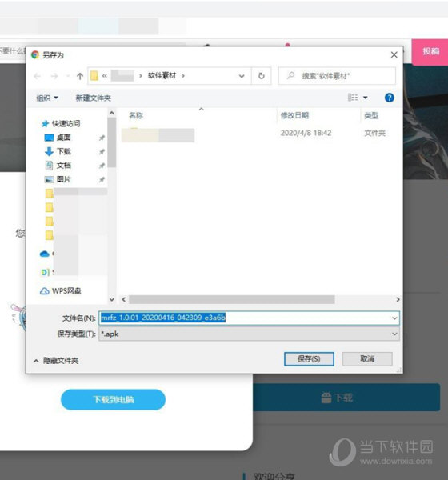Click 保存(S) button
The width and height of the screenshot is (448, 480).
309,358
